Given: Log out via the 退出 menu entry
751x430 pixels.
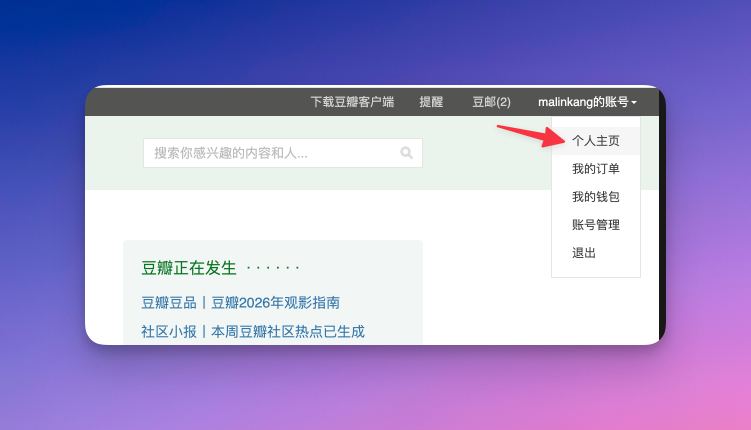Looking at the screenshot, I should (584, 253).
